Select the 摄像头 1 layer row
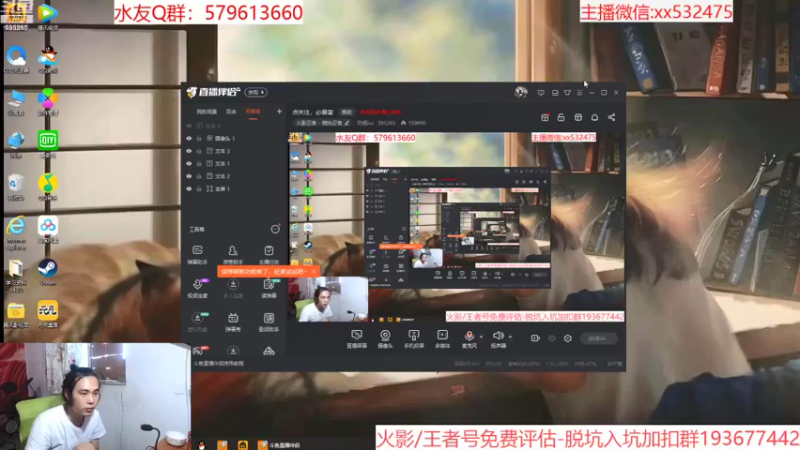The width and height of the screenshot is (800, 450). coord(234,138)
